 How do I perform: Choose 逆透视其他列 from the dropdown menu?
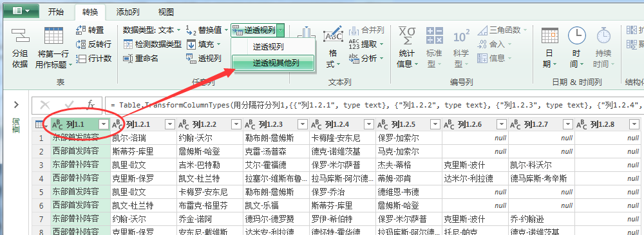(273, 63)
